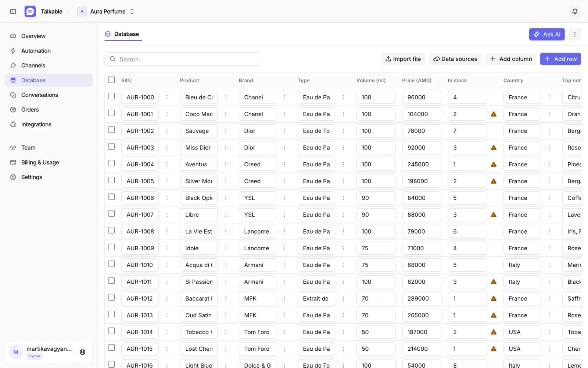The width and height of the screenshot is (588, 368).
Task: Open the three-dot menu next to Lancome in AUR-1009
Action: pos(284,248)
